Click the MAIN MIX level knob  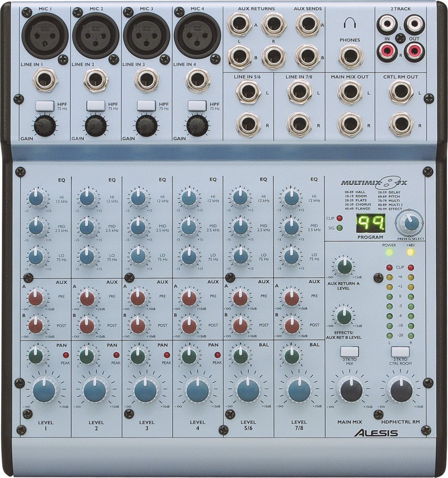point(351,391)
